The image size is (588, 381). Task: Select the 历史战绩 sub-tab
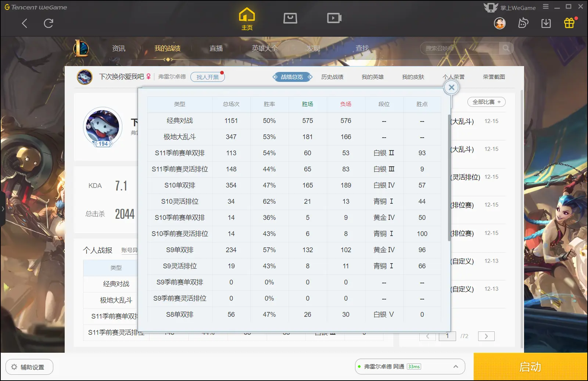pos(332,77)
